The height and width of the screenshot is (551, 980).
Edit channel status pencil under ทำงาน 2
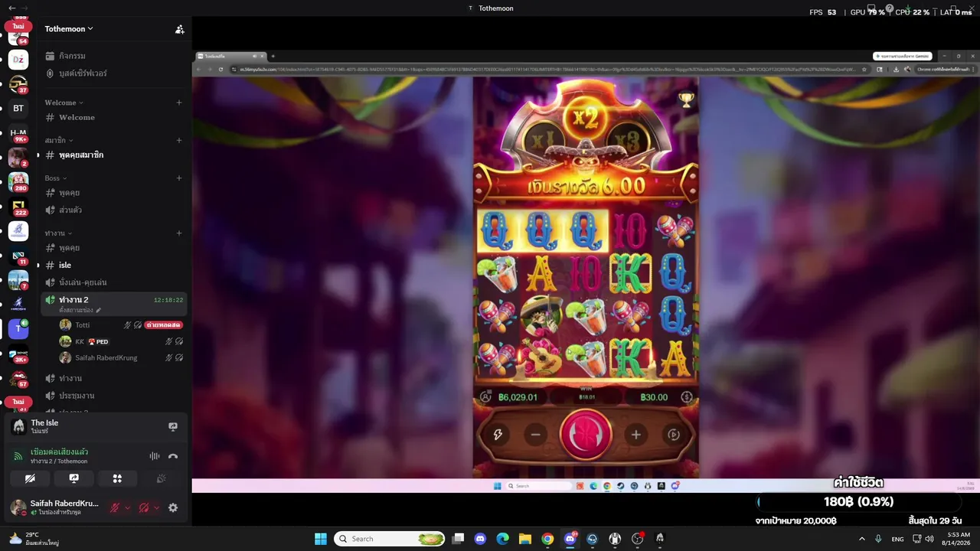coord(99,310)
